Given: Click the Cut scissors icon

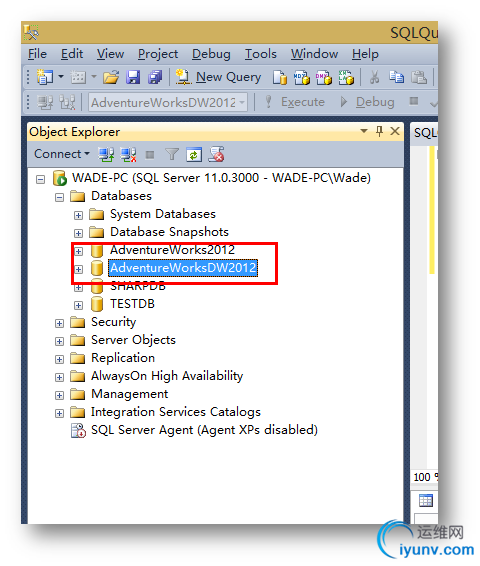Looking at the screenshot, I should 374,77.
